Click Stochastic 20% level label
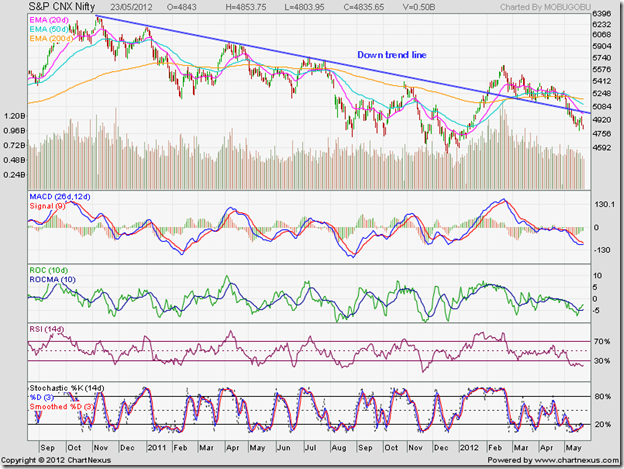 click(x=602, y=425)
